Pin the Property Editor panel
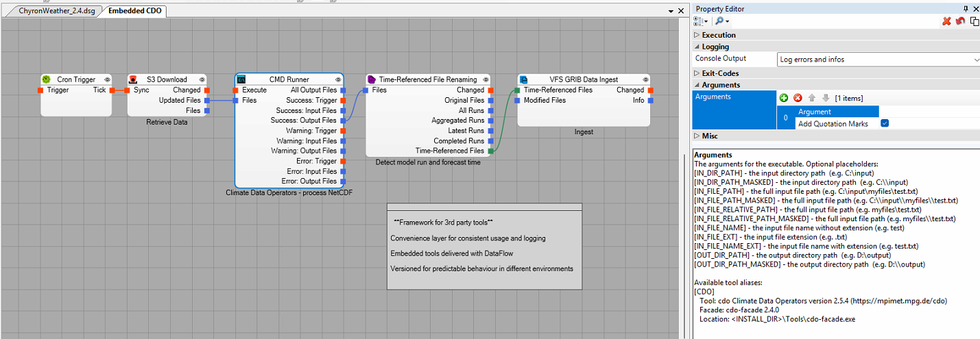Image resolution: width=980 pixels, height=339 pixels. coord(966,9)
